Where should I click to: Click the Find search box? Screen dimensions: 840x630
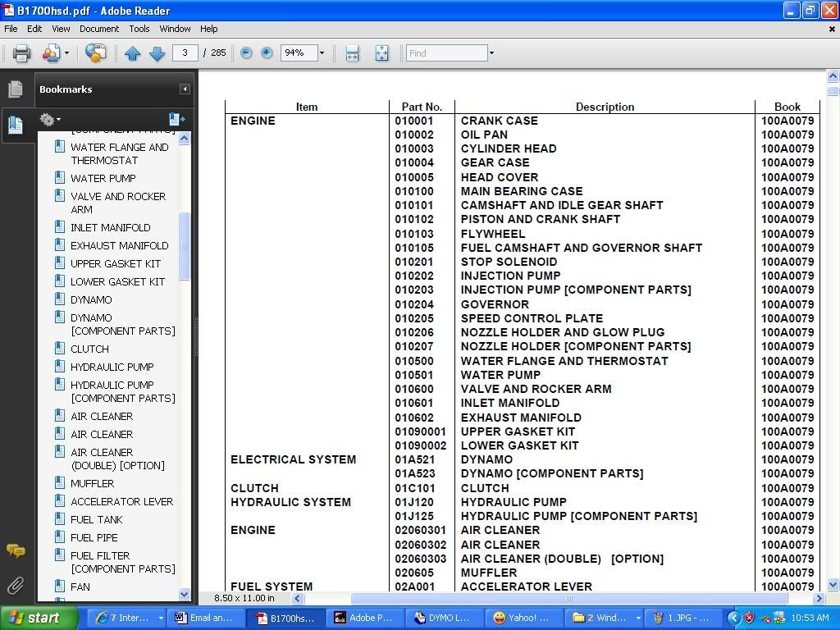click(x=447, y=53)
